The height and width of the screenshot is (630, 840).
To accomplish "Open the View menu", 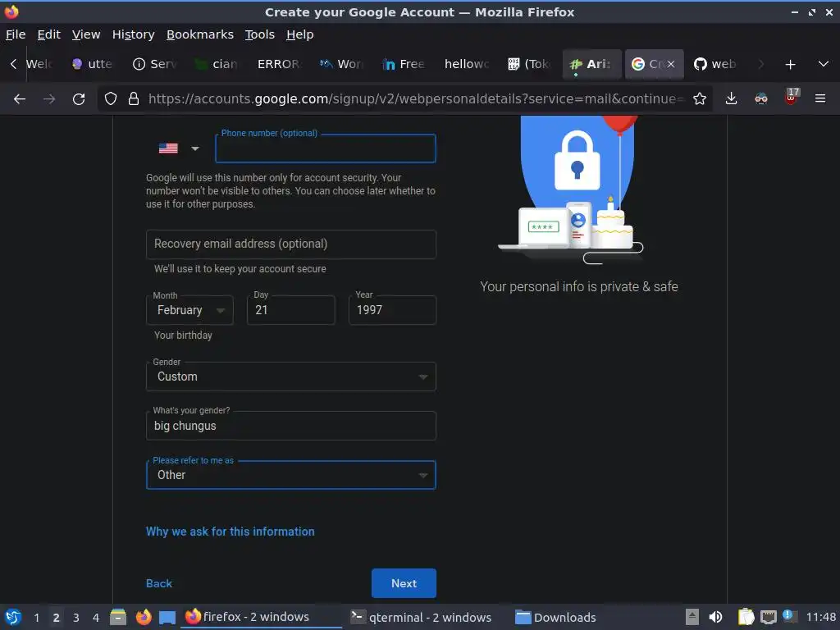I will (x=85, y=34).
